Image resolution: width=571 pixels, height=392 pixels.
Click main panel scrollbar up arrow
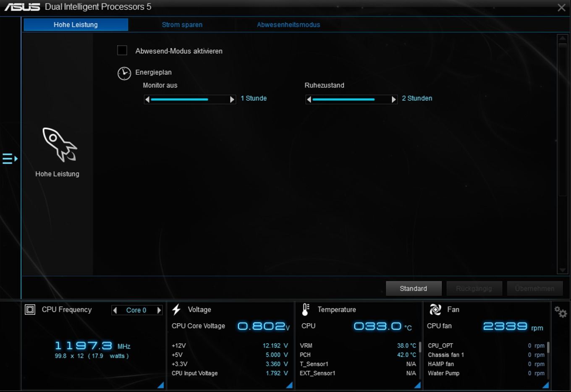[x=562, y=39]
